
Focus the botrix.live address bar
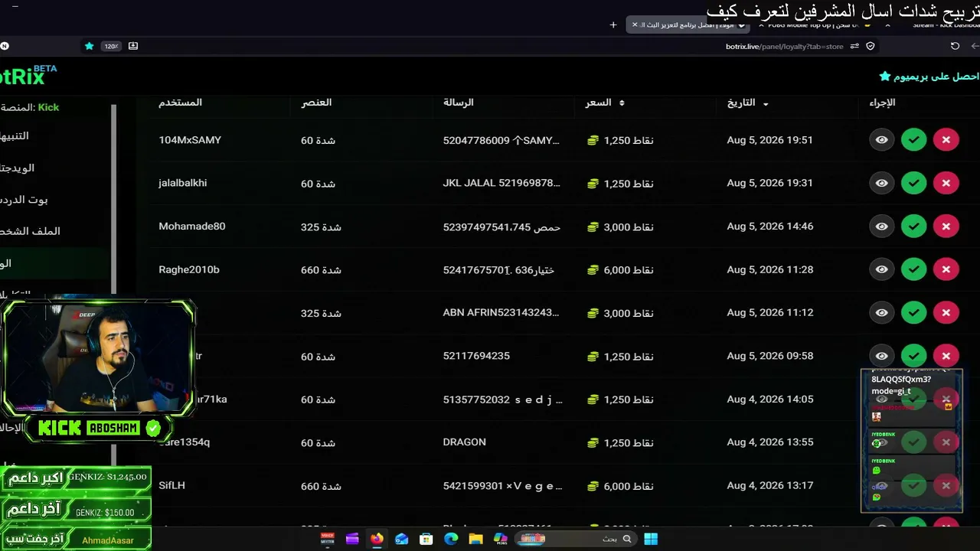coord(784,46)
